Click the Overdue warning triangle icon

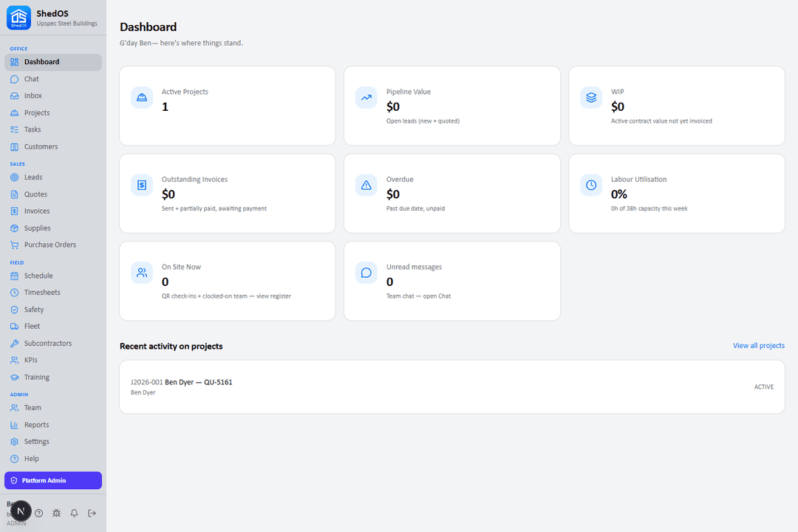(x=366, y=185)
